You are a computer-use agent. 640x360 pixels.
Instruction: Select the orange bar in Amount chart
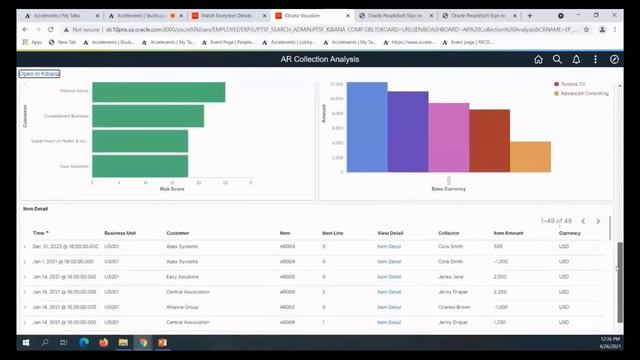pos(530,157)
